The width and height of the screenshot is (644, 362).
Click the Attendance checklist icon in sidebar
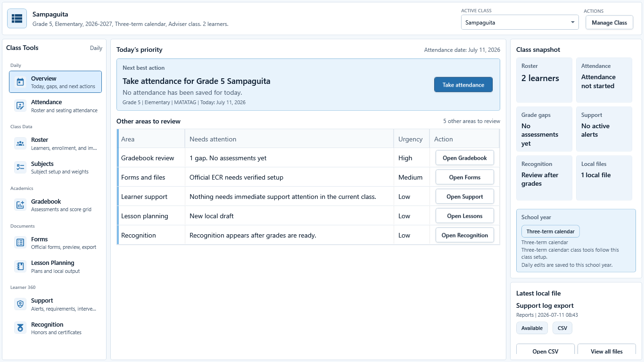(20, 106)
